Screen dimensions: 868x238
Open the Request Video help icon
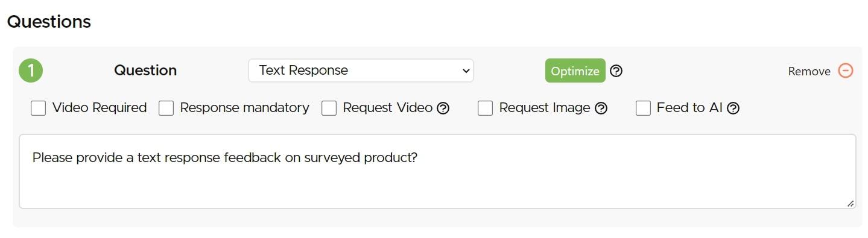pos(443,108)
